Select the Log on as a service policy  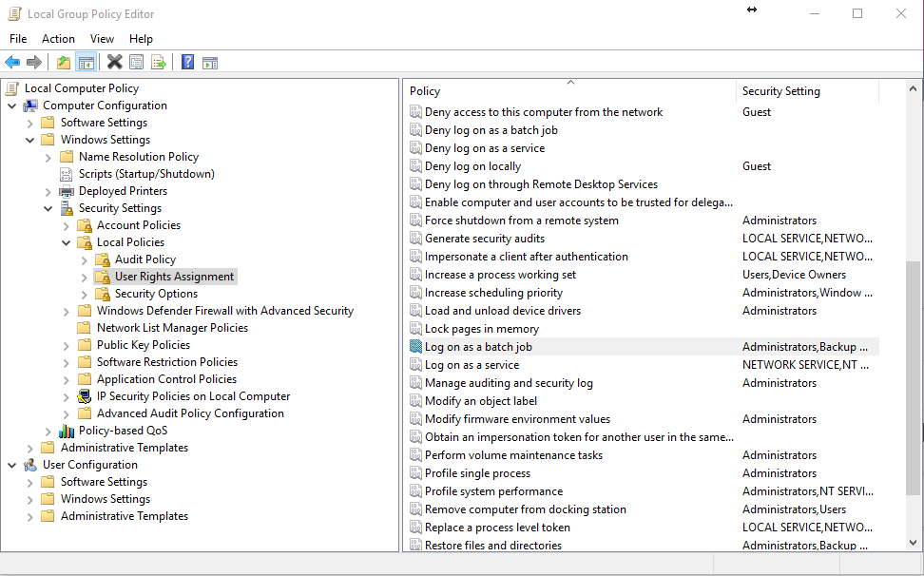pyautogui.click(x=472, y=365)
